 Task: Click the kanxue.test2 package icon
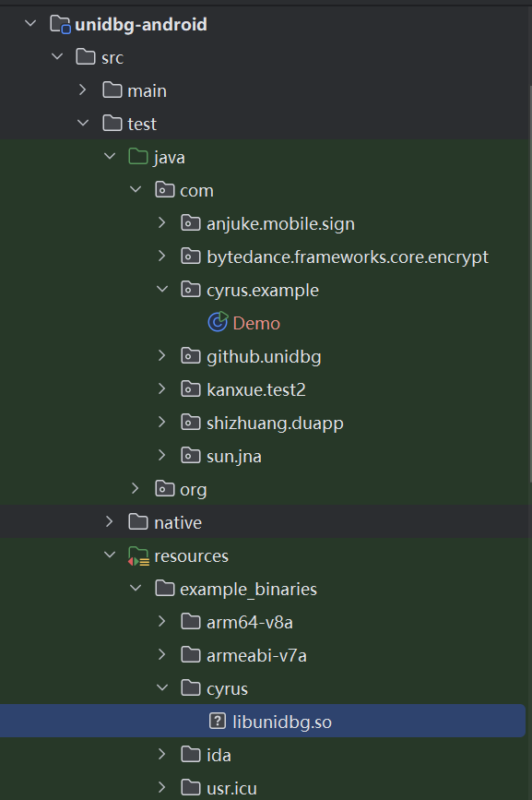[191, 389]
